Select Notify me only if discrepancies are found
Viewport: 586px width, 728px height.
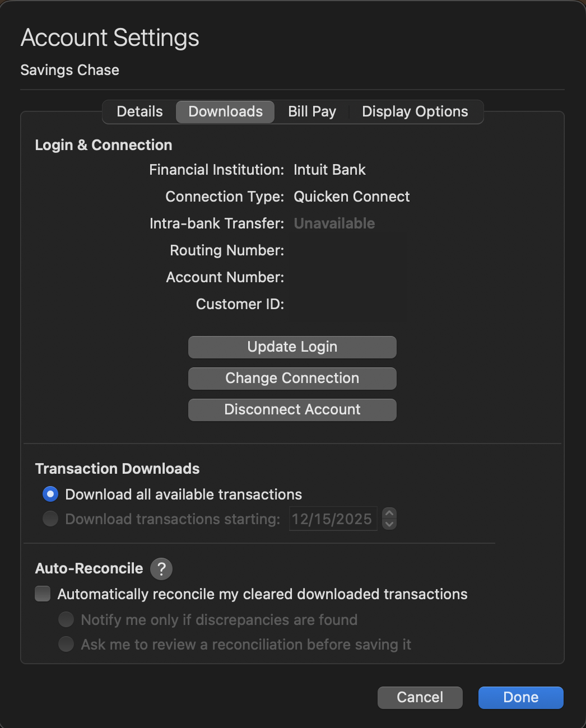point(66,619)
